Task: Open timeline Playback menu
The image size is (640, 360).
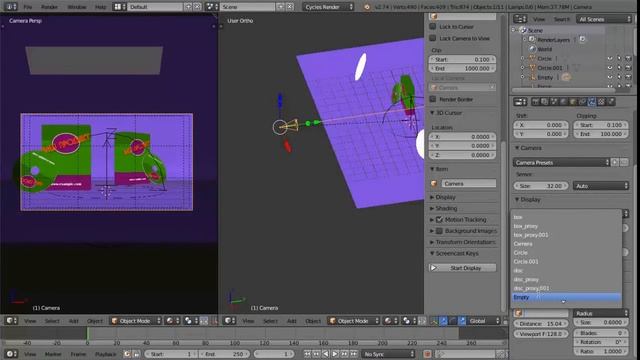Action: click(x=105, y=354)
